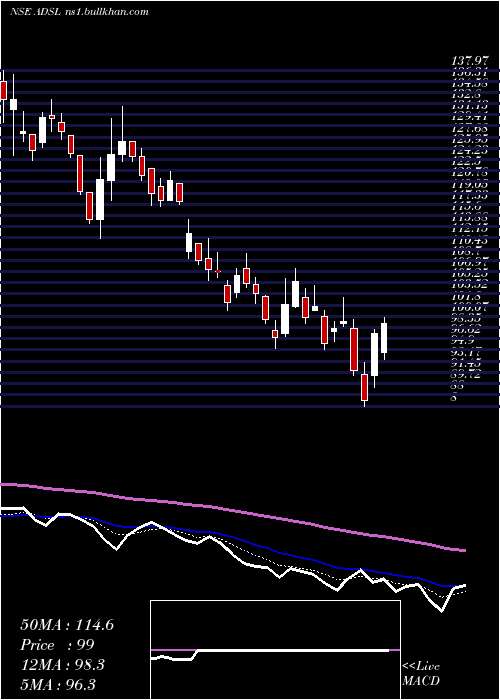Click the 137.97 top price label
Screen dimensions: 500x700
470,62
